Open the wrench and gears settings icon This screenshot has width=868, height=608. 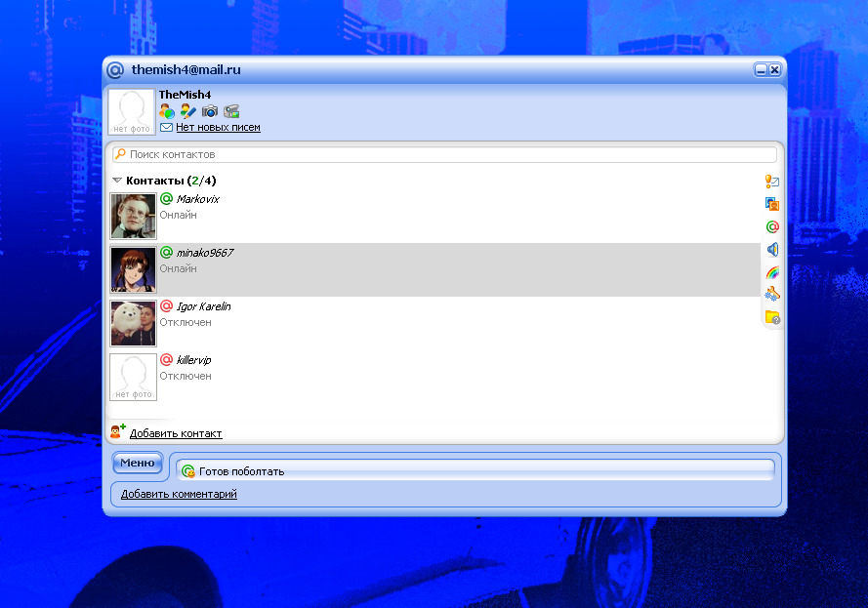point(772,295)
